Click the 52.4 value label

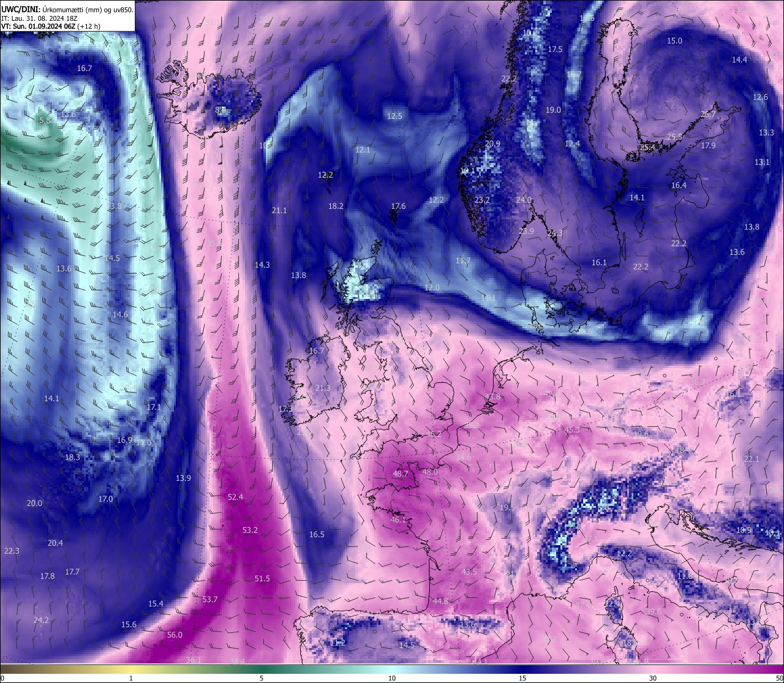point(235,497)
